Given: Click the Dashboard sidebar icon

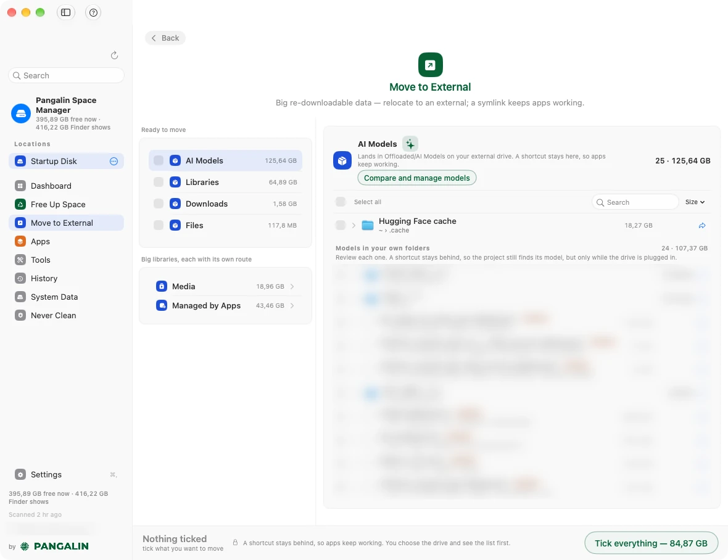Looking at the screenshot, I should [20, 186].
